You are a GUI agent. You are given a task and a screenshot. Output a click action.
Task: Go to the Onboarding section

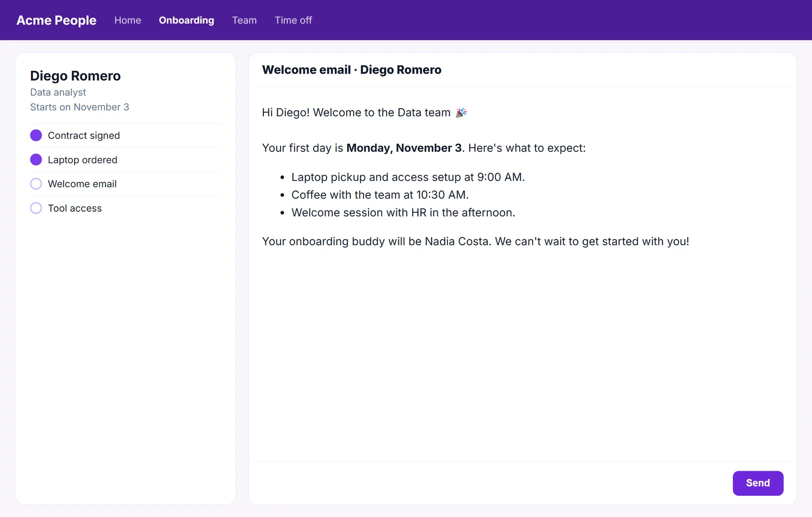[x=186, y=20]
